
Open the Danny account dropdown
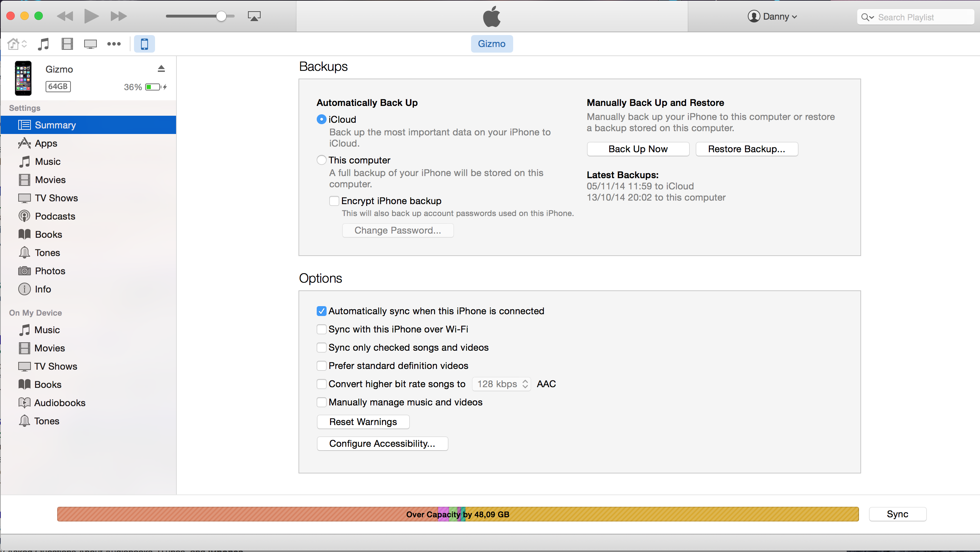(x=772, y=16)
